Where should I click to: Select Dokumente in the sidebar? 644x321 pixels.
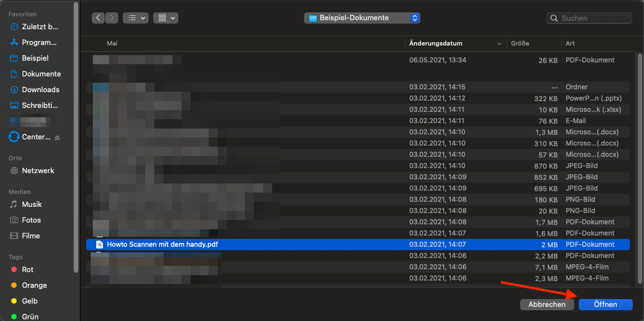[35, 74]
